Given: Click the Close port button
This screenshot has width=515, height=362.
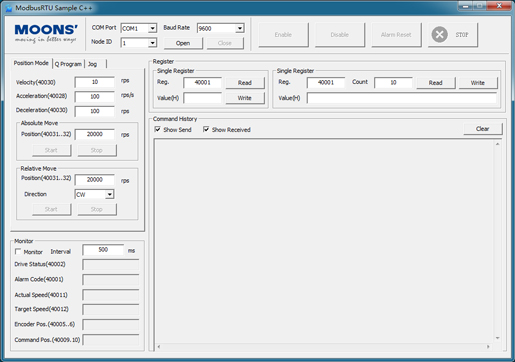Looking at the screenshot, I should (225, 43).
